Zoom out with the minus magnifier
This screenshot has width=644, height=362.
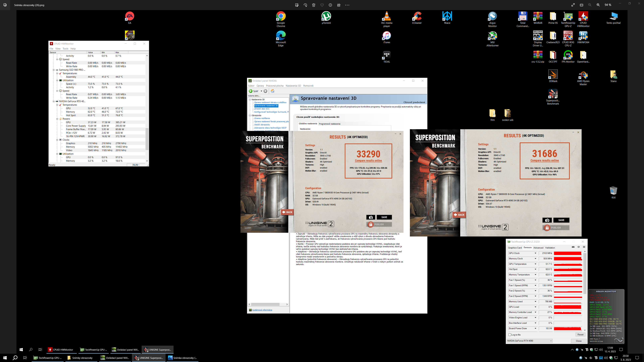pyautogui.click(x=590, y=5)
